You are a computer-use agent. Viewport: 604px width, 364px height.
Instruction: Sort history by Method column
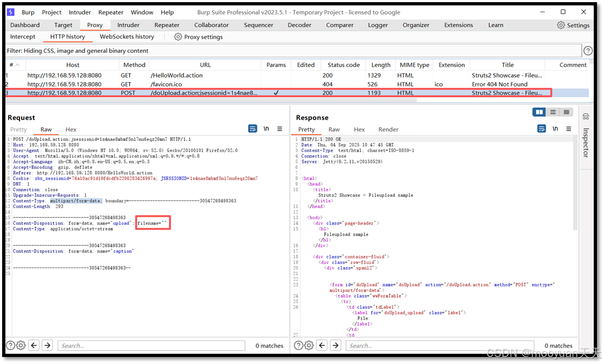click(x=134, y=65)
